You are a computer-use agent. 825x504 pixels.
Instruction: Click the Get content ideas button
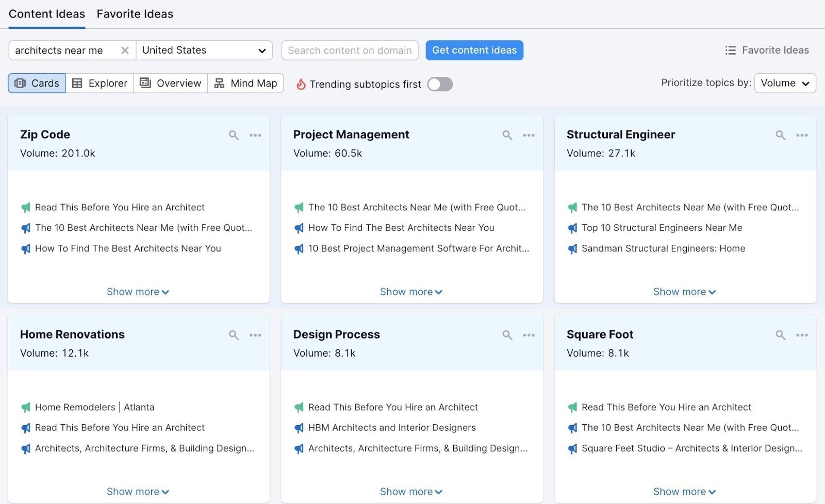pyautogui.click(x=474, y=50)
